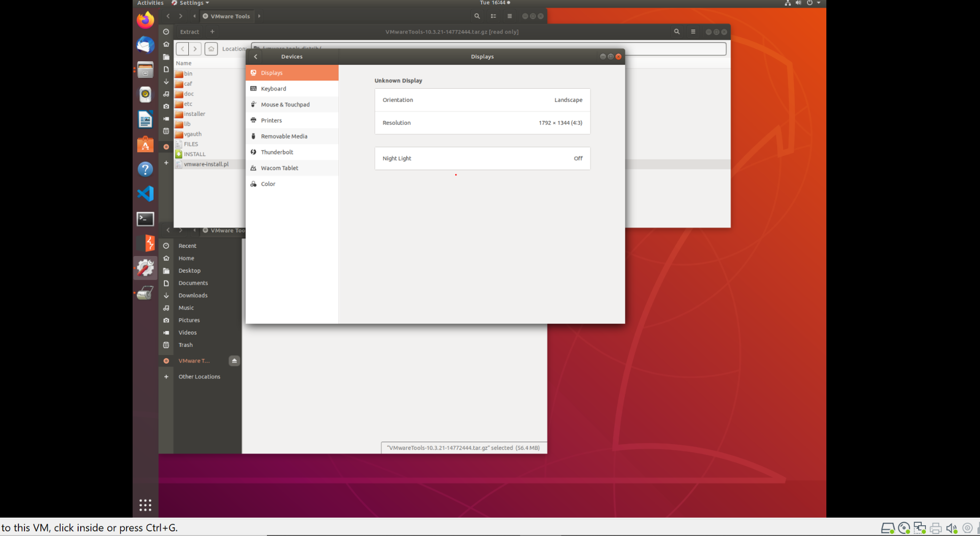Launch Firefox from the dock

point(145,20)
